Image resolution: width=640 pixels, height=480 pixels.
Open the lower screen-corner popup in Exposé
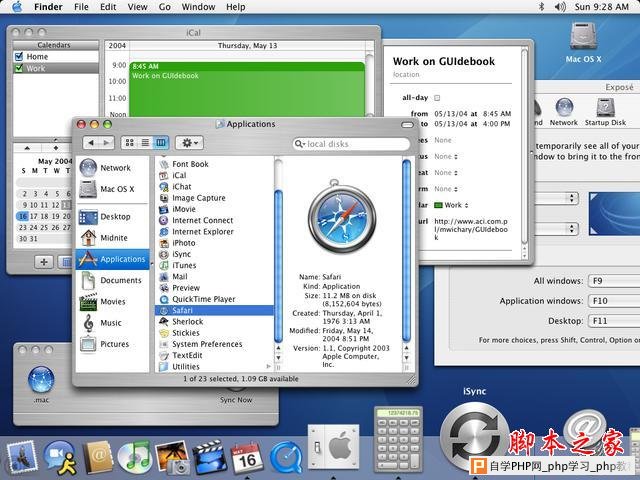(x=558, y=228)
